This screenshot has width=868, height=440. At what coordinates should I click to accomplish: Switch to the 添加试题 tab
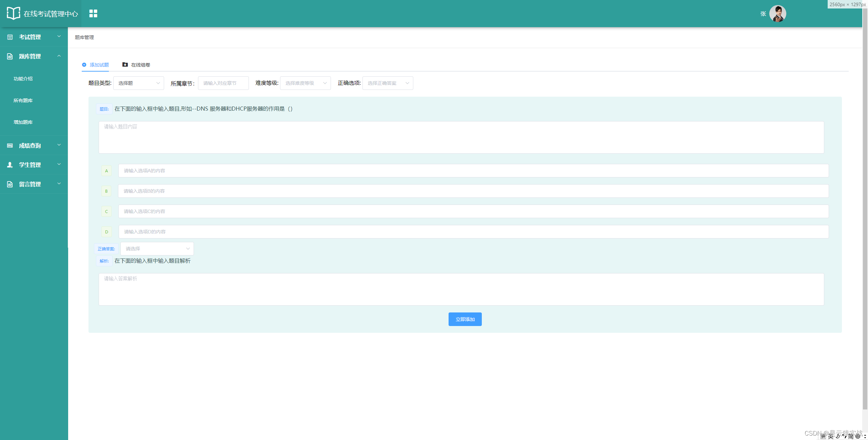pos(95,65)
